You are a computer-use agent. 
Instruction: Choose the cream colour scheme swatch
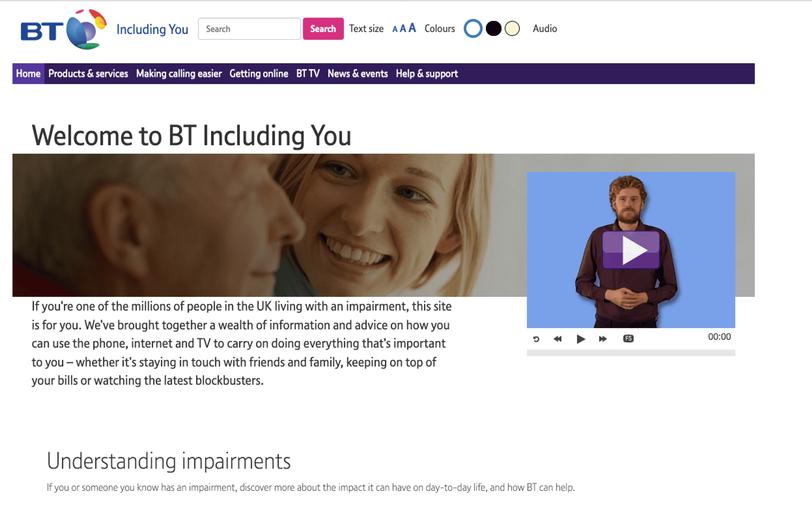(512, 29)
